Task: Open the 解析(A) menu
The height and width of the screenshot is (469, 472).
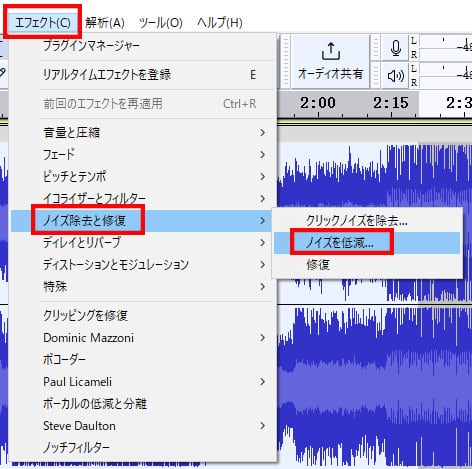Action: coord(105,23)
